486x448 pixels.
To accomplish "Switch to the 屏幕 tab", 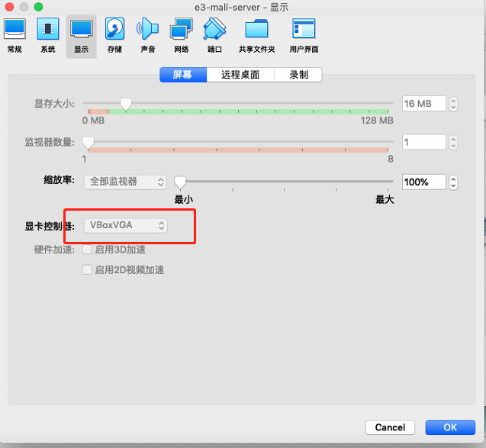I will tap(183, 75).
